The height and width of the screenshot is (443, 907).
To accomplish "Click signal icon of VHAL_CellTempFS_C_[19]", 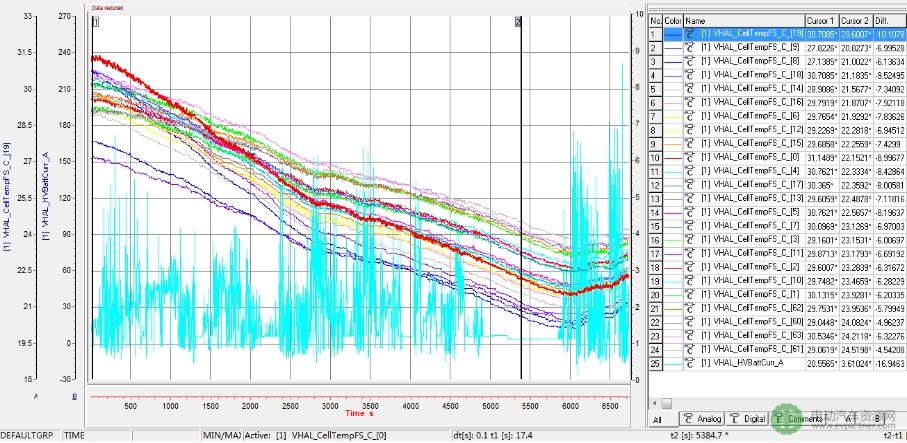I will click(689, 33).
